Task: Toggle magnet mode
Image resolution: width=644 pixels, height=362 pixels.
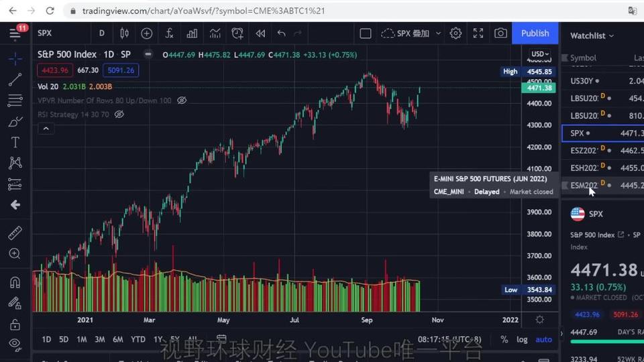Action: click(15, 282)
